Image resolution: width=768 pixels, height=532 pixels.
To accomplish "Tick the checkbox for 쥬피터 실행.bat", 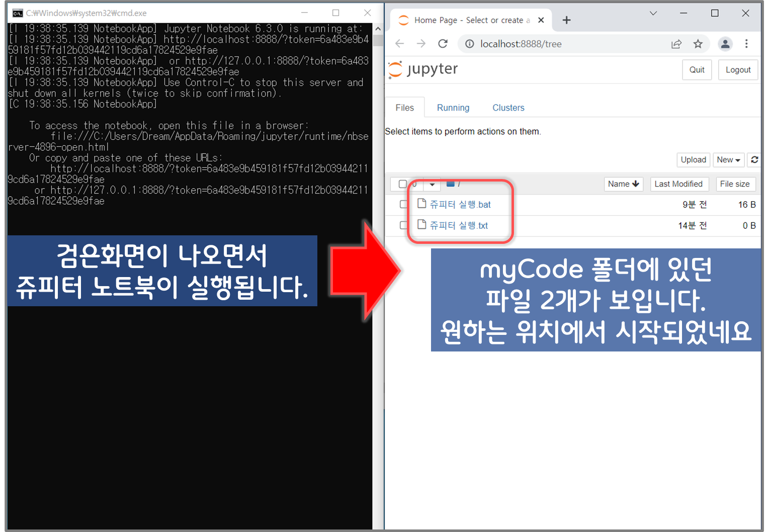I will 403,204.
